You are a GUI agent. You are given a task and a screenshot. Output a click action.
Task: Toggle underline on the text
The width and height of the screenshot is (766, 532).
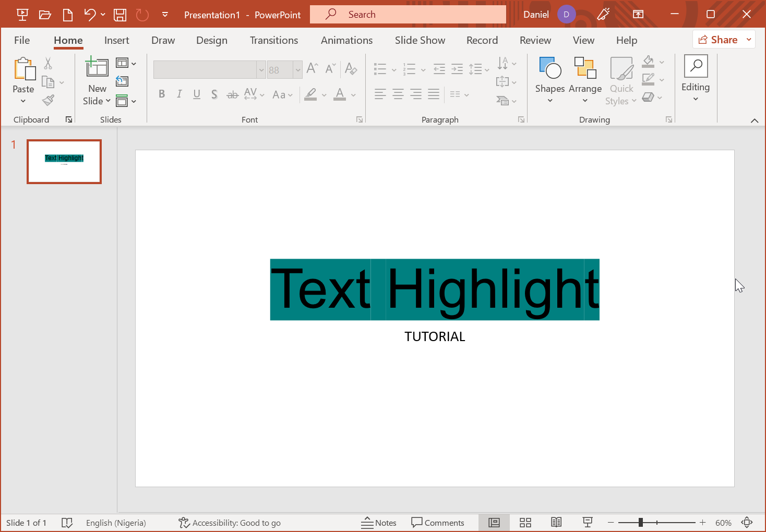[x=197, y=94]
